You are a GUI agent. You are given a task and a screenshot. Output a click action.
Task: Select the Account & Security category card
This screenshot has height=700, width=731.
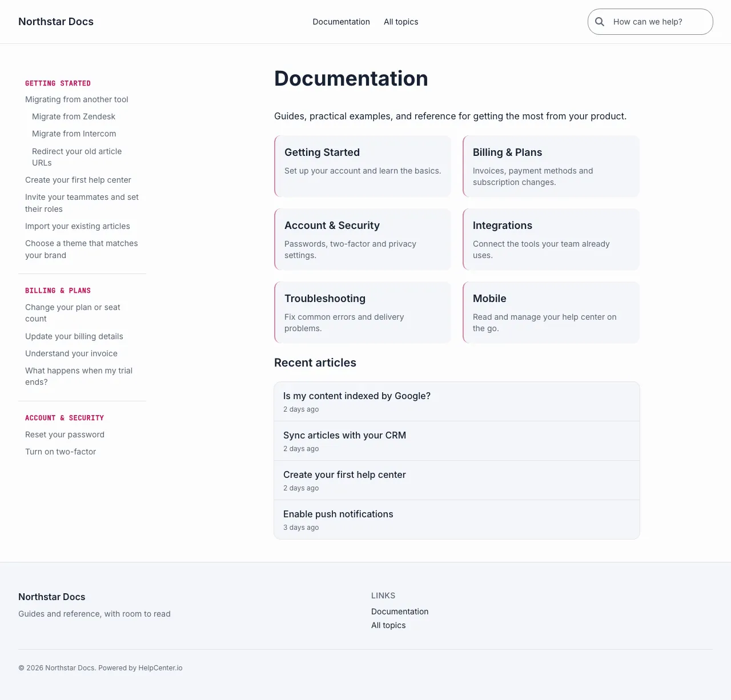click(x=363, y=239)
